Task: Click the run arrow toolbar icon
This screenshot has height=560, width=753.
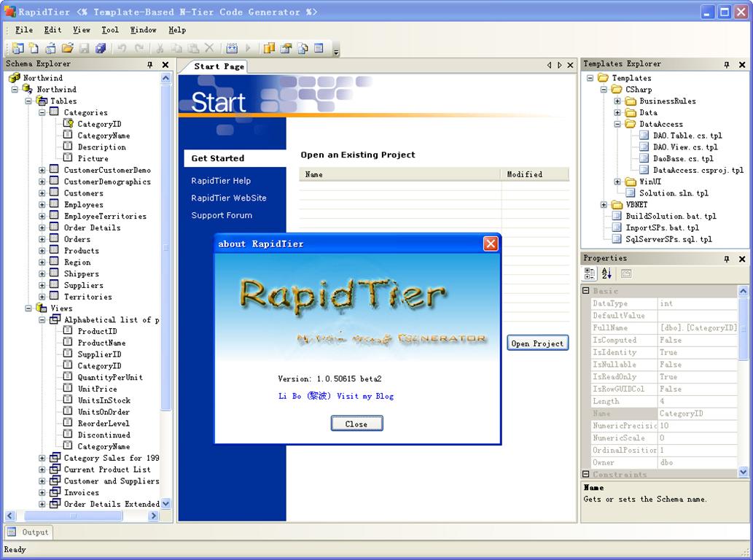Action: coord(249,48)
